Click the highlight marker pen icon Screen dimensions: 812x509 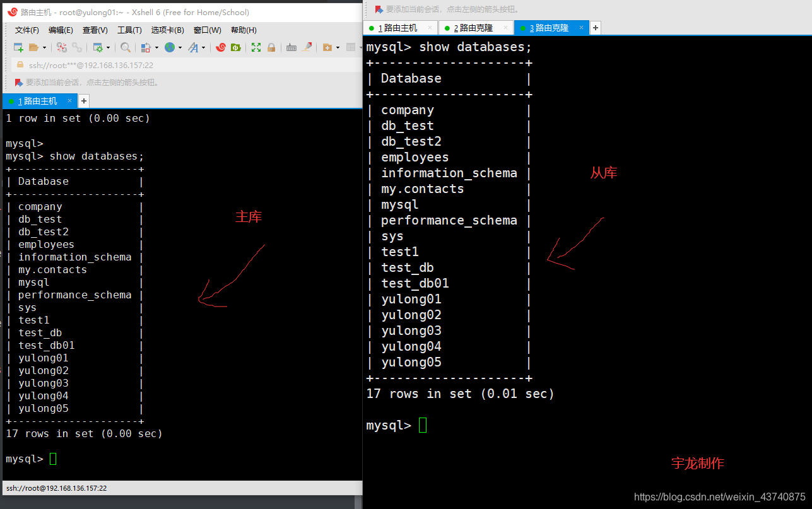click(x=307, y=47)
